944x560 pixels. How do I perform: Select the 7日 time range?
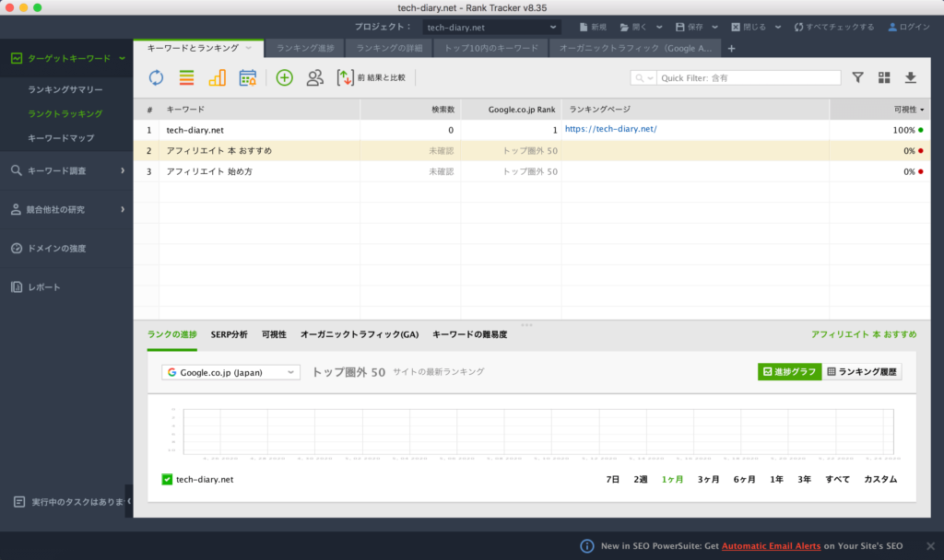(x=612, y=479)
